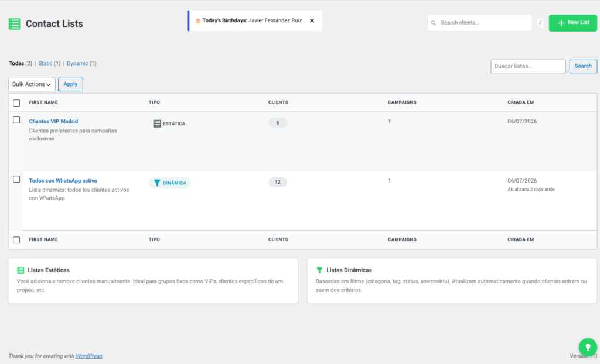The width and height of the screenshot is (600, 364).
Task: Click the Estática type label
Action: coord(174,124)
